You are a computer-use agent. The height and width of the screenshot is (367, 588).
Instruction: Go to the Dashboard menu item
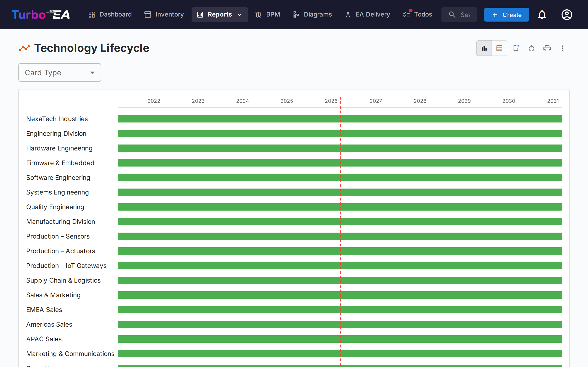110,14
